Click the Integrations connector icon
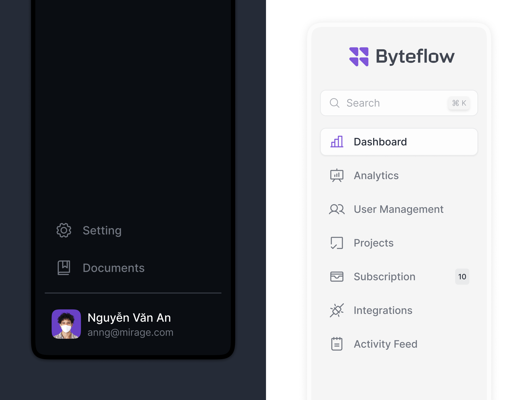Screen dimensions: 532x400 point(337,310)
